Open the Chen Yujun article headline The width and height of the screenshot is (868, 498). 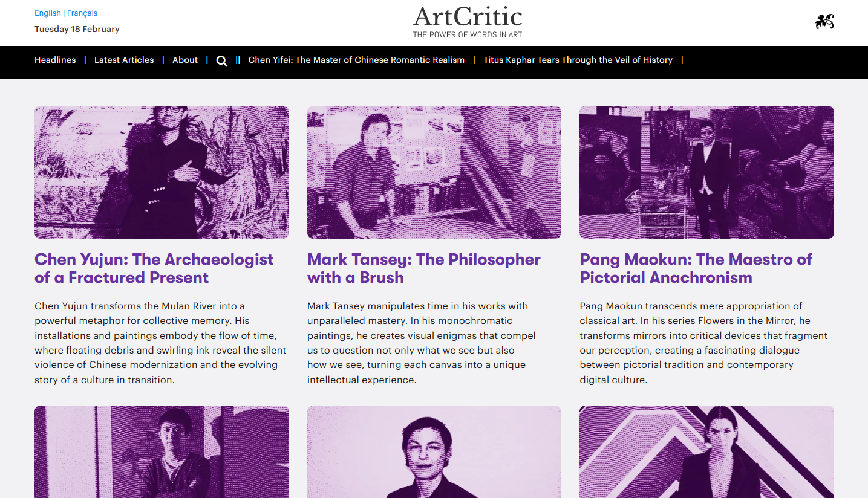pos(154,268)
